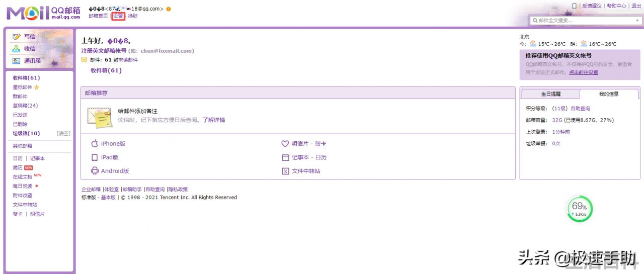The image size is (644, 274).
Task: Switch to the 生日提醒 tab
Action: click(x=550, y=94)
